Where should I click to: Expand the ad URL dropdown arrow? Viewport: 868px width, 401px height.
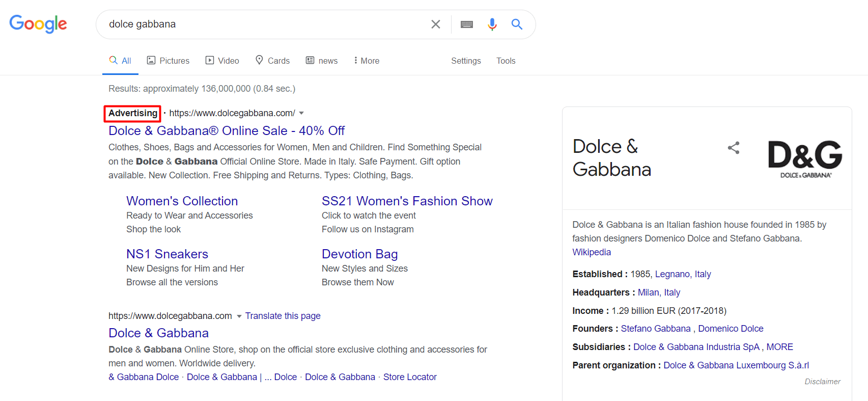pos(301,113)
